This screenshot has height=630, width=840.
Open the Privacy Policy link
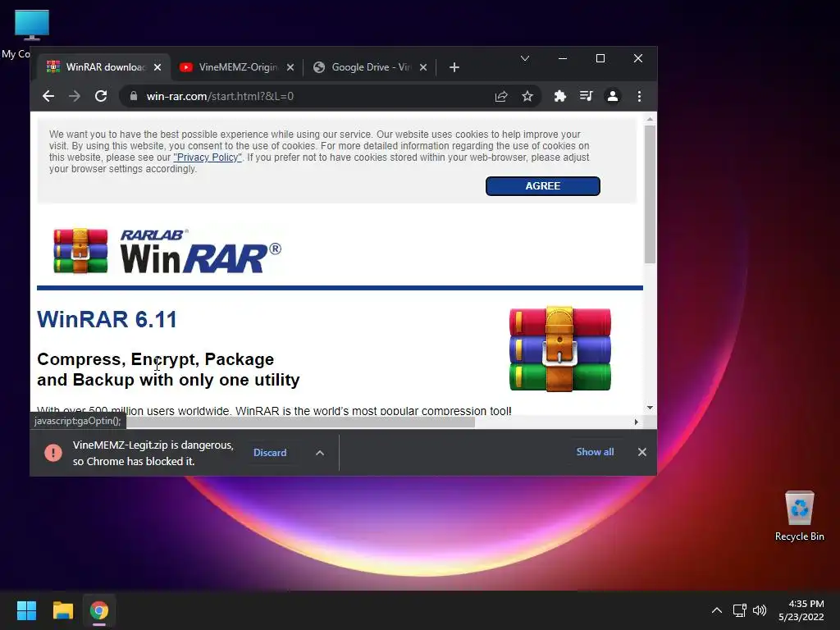coord(208,157)
